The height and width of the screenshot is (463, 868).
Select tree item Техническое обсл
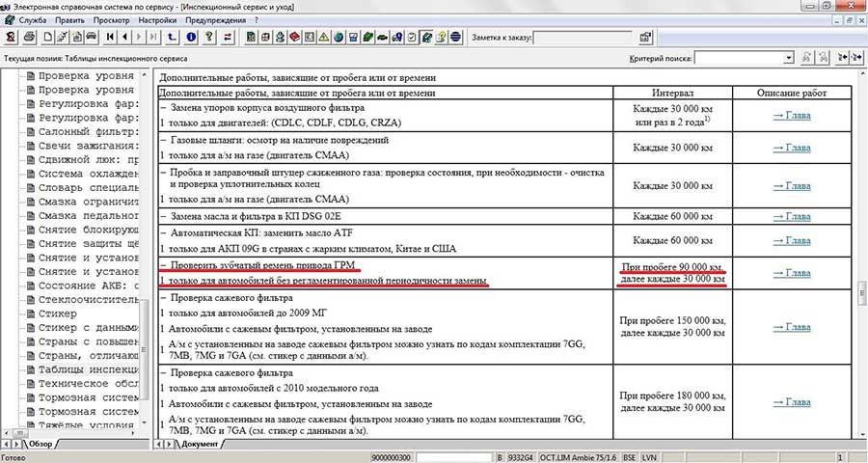tap(89, 383)
